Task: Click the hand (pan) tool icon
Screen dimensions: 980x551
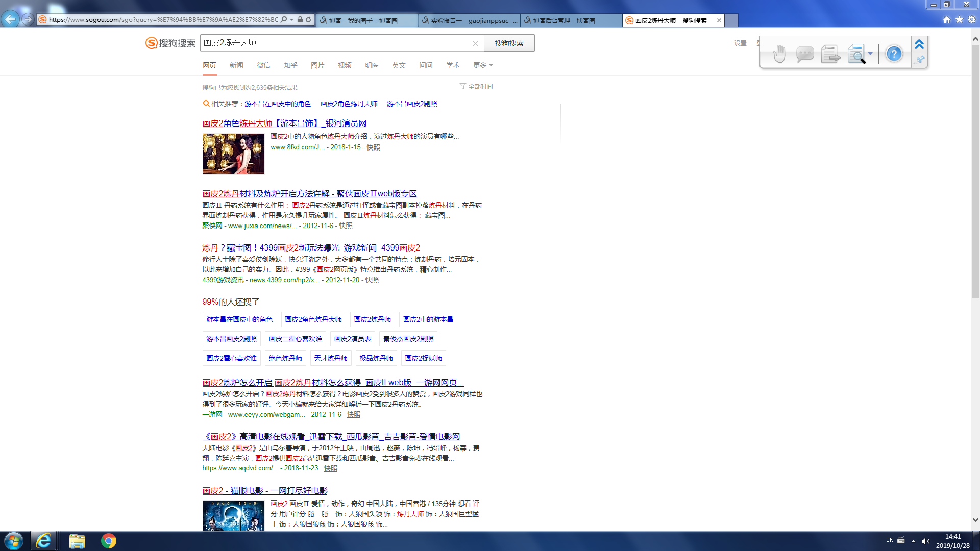Action: coord(779,54)
